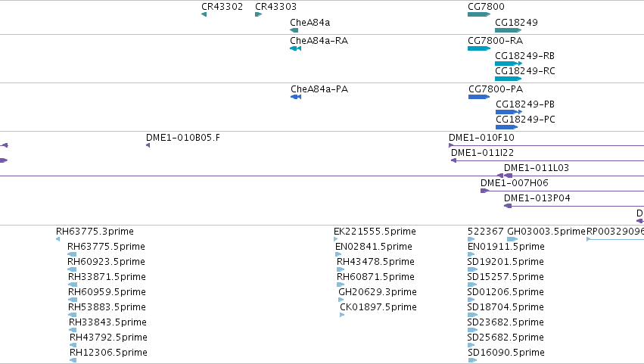Click the RH63775.3prime EST label
The width and height of the screenshot is (644, 364).
[95, 232]
